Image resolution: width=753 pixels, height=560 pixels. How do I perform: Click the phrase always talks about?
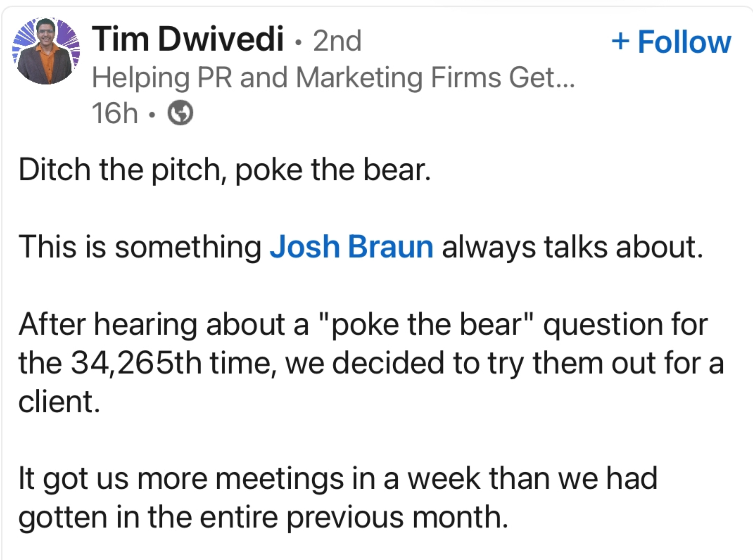click(x=572, y=247)
